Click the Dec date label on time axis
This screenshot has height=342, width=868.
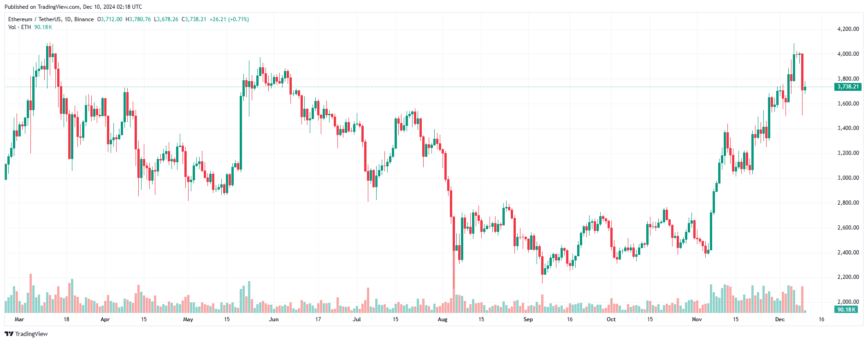pyautogui.click(x=780, y=319)
